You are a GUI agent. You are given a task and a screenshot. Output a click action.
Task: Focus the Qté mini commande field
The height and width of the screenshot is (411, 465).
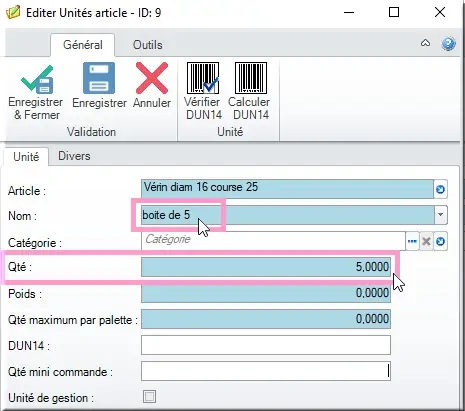coord(266,371)
